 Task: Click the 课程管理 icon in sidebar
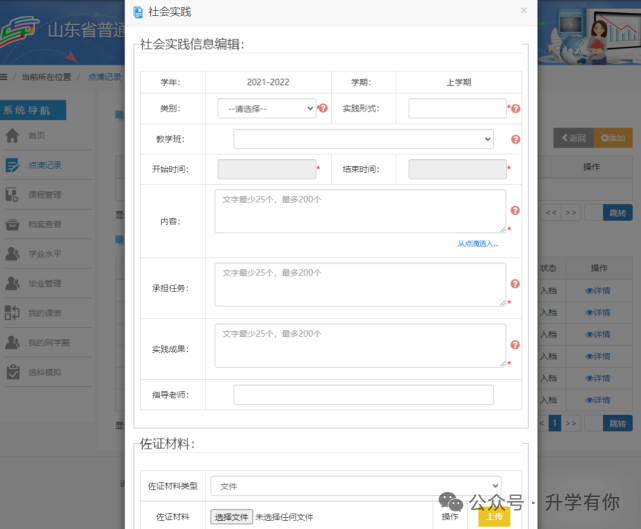coord(12,195)
